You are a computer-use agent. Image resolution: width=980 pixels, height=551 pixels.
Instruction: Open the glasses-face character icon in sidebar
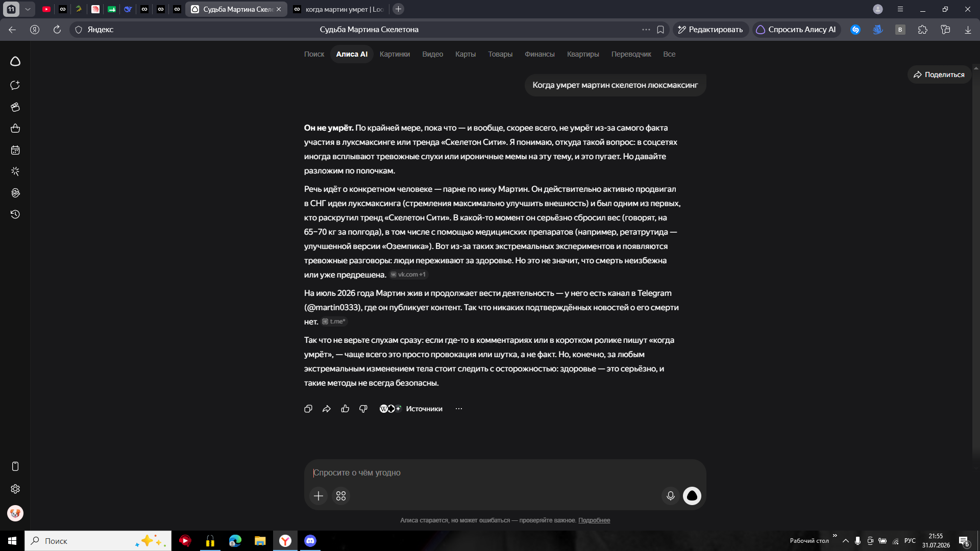click(15, 193)
